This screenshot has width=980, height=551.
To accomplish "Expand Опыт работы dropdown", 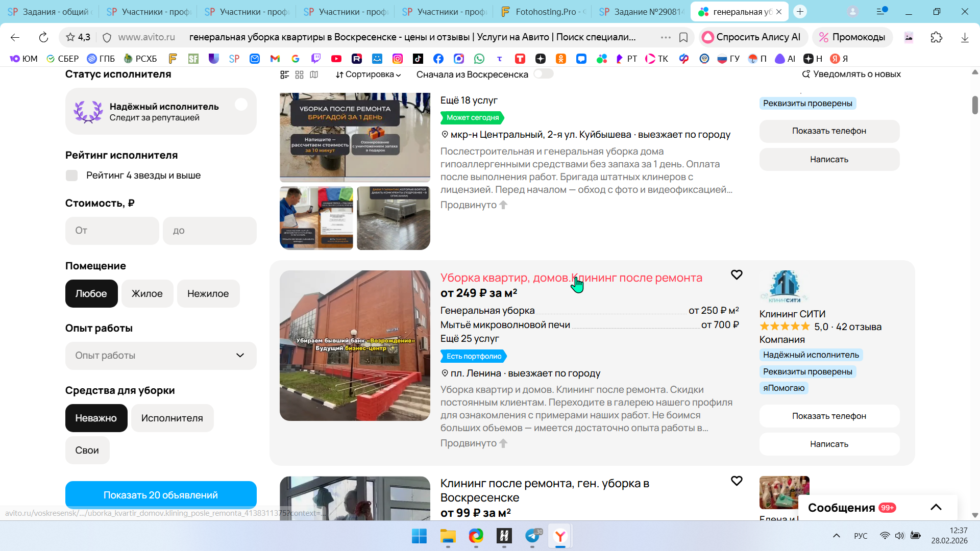I will tap(161, 356).
